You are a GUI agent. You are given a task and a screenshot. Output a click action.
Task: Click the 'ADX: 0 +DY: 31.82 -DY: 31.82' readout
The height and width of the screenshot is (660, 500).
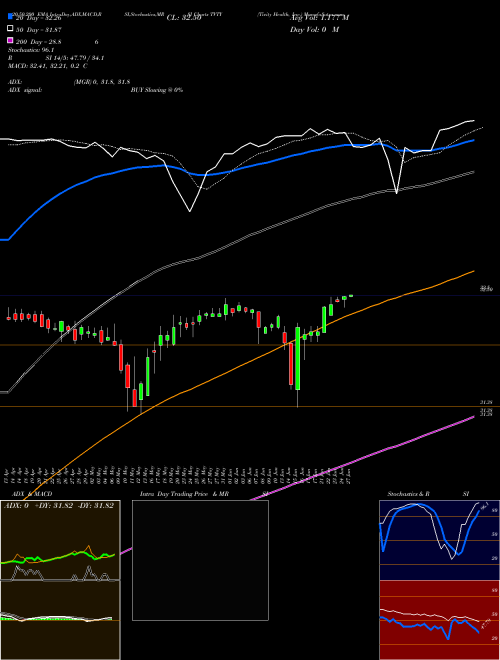(x=59, y=506)
